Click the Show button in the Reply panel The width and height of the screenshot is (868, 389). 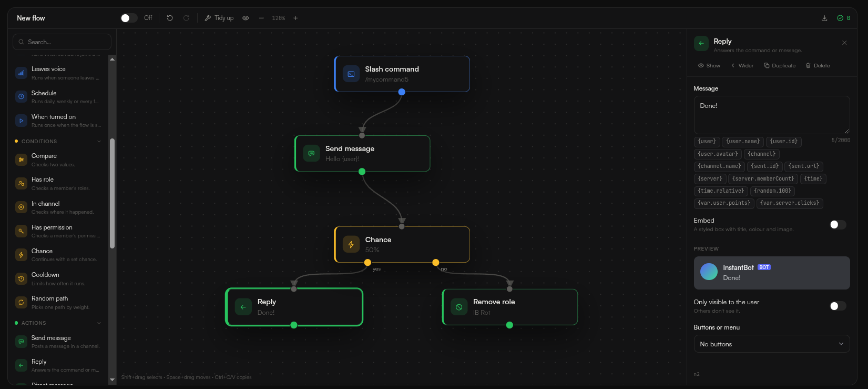pos(709,66)
